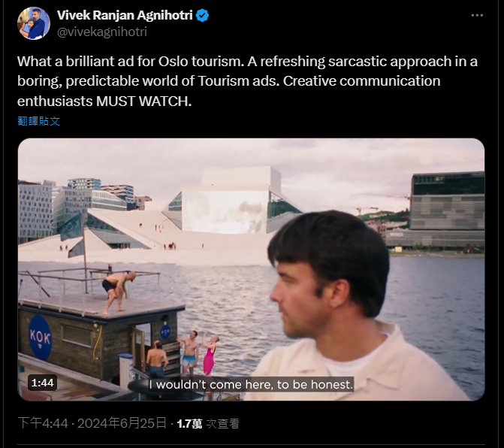This screenshot has height=448, width=504.
Task: Click the tweet body text
Action: click(x=248, y=81)
